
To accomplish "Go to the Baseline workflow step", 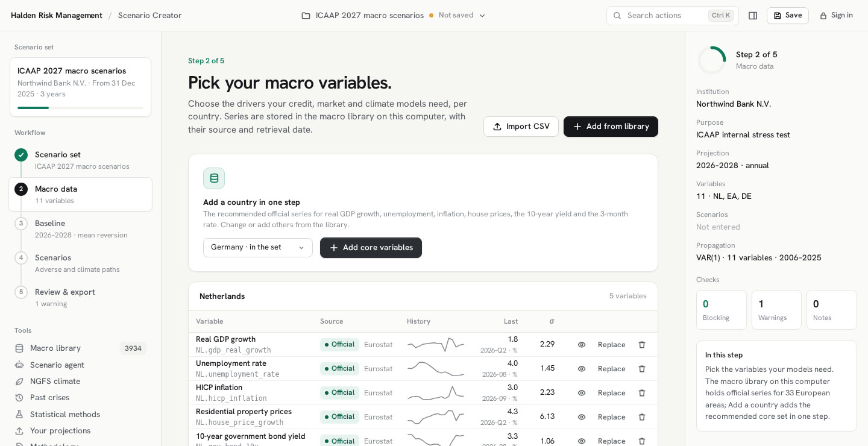I will (x=80, y=229).
